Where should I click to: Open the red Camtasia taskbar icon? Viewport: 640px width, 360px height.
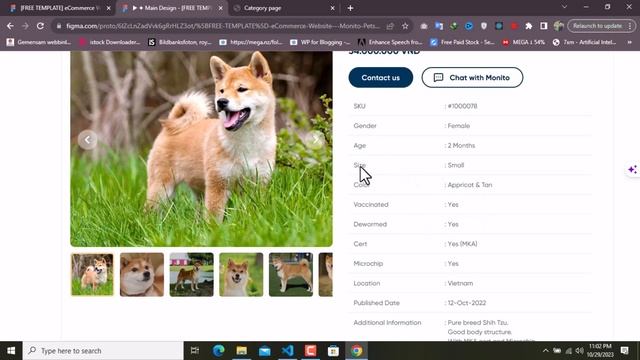[x=310, y=351]
